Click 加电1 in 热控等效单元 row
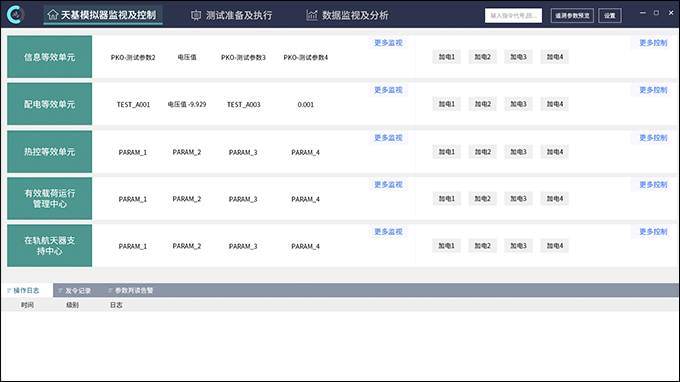 (x=447, y=152)
